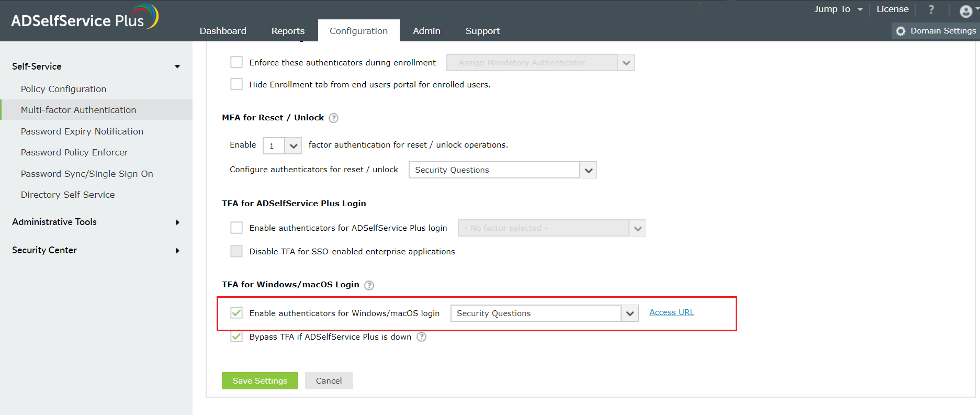Toggle Disable TFA for SSO-enabled applications checkbox
The image size is (980, 415).
point(236,251)
